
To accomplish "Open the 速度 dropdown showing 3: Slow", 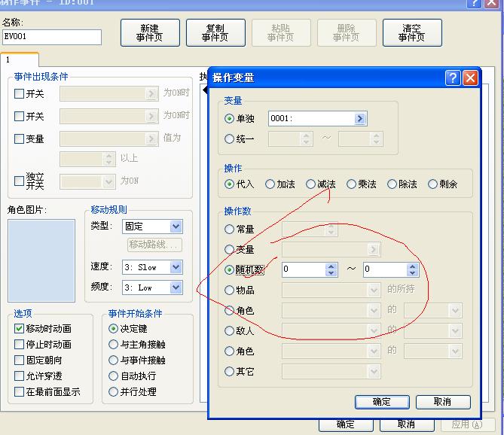I will 152,267.
